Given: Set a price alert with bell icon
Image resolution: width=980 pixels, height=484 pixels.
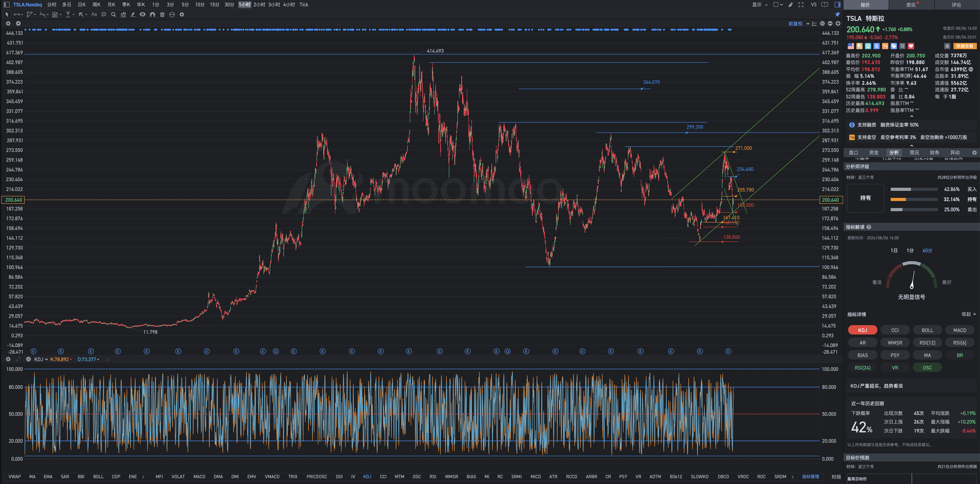Looking at the screenshot, I should (x=947, y=46).
